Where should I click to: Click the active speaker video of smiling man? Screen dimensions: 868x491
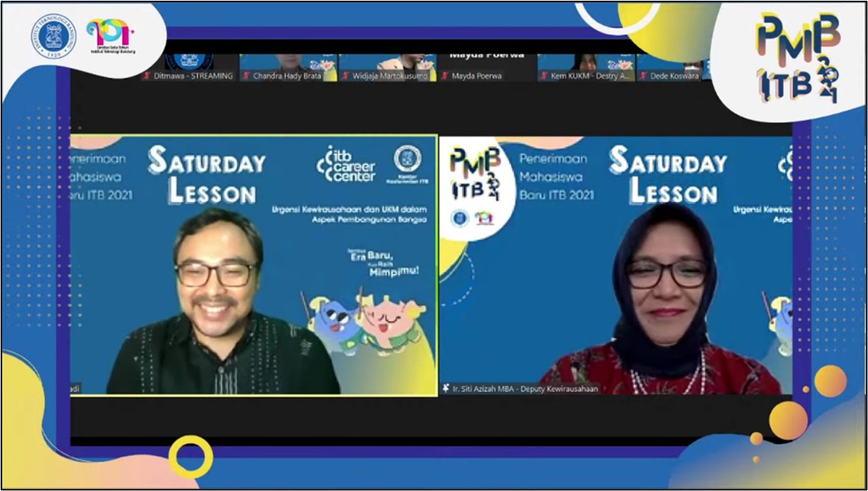pyautogui.click(x=254, y=266)
